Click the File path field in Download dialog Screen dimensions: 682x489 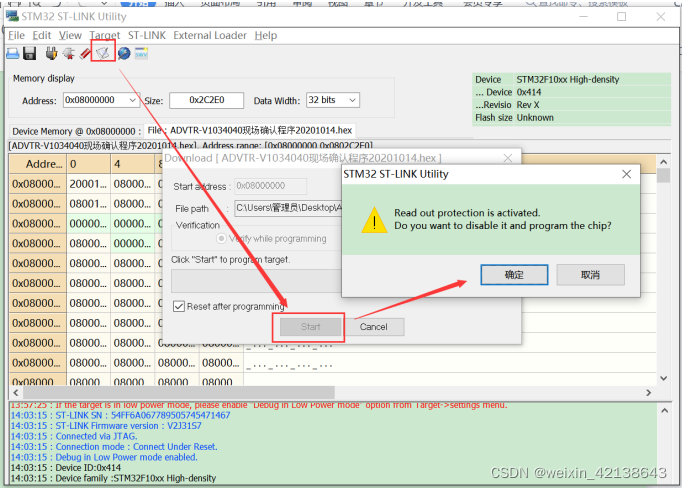(289, 208)
